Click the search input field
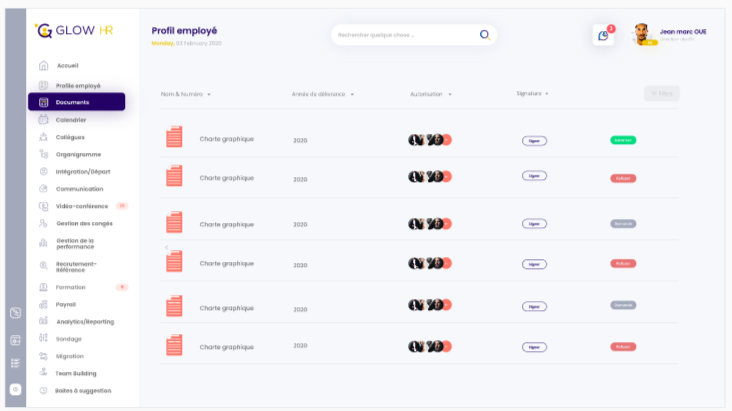This screenshot has width=732, height=411. [405, 35]
